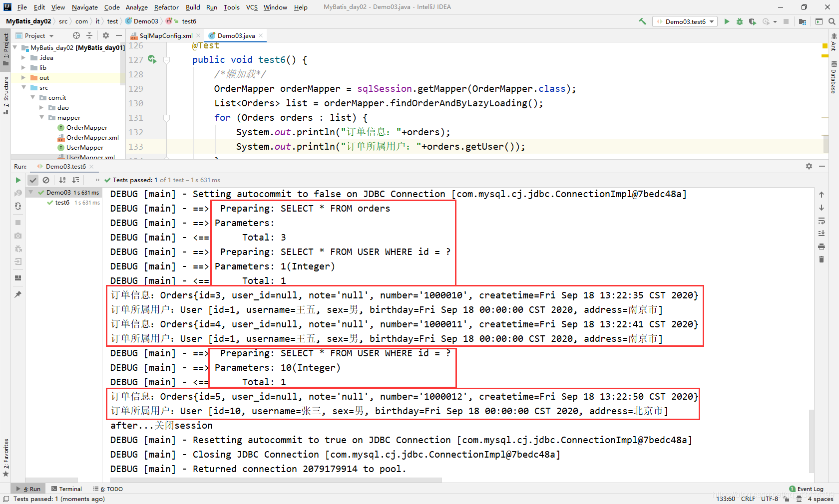Image resolution: width=839 pixels, height=504 pixels.
Task: Change the UTF-8 file encoding
Action: [x=769, y=499]
